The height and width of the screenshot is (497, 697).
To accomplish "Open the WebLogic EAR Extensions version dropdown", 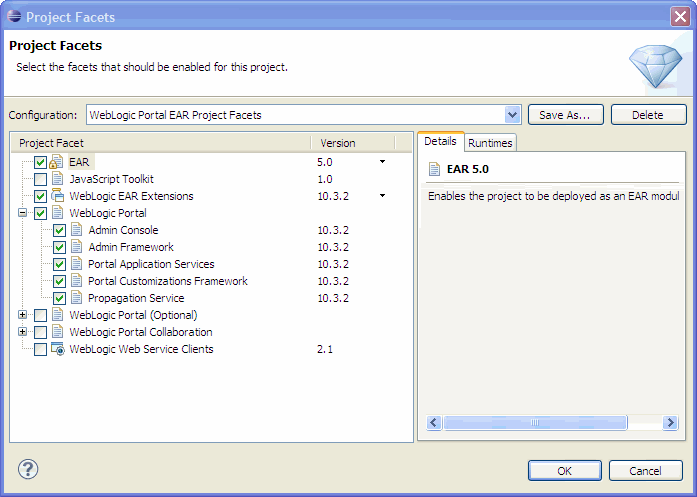I will (382, 196).
